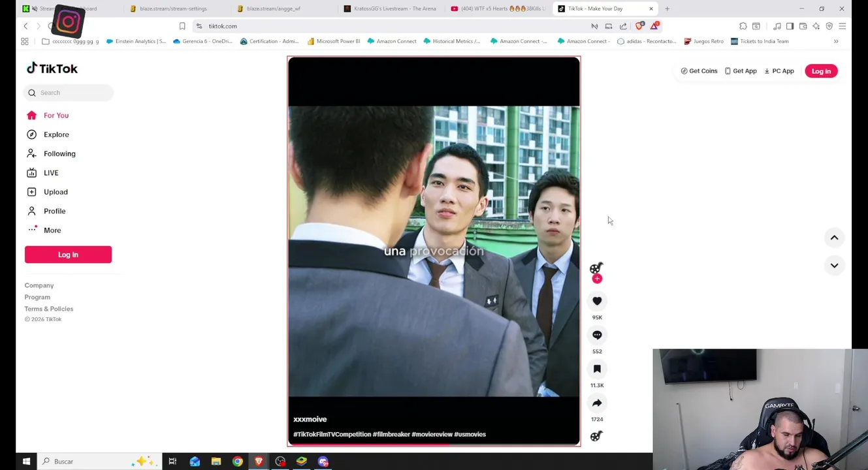868x470 pixels.
Task: Open hashtag #filmbreaker
Action: coord(391,434)
